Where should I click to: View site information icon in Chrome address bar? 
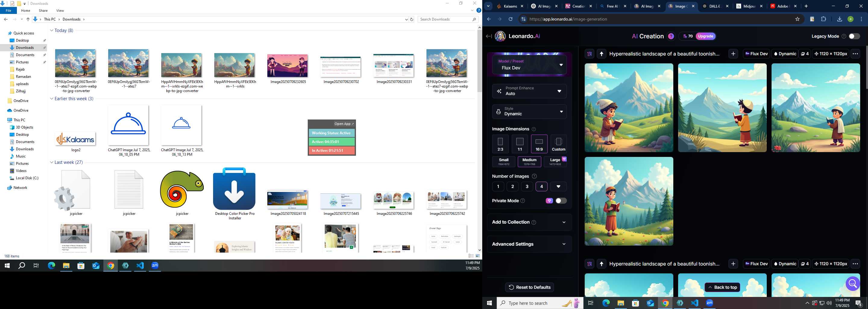click(x=523, y=19)
